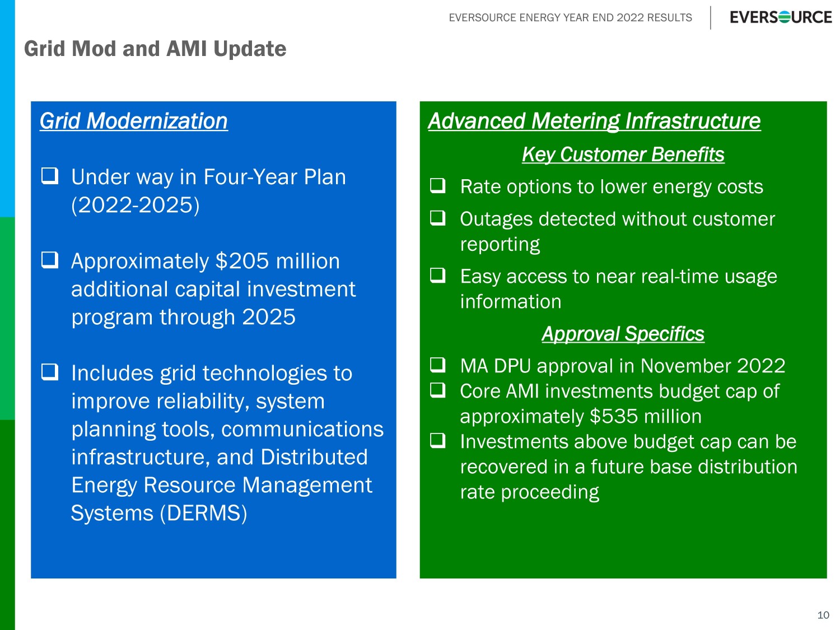840x630 pixels.
Task: Click the square bullet beside "Investments above budget cap"
Action: [438, 441]
